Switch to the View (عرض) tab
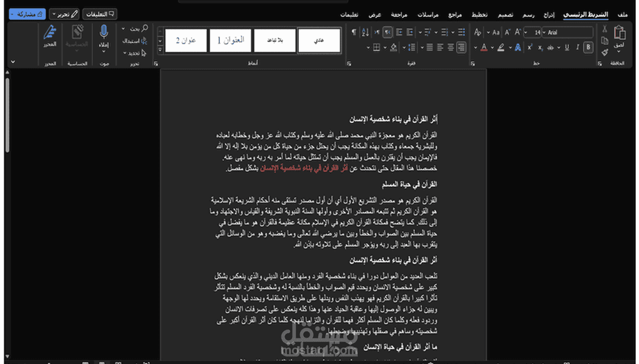Screen dimensions: 639x364 (x=374, y=14)
